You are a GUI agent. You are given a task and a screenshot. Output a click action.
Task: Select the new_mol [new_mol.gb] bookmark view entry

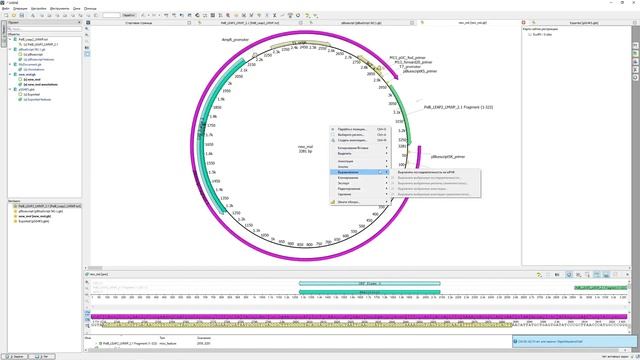pyautogui.click(x=35, y=216)
